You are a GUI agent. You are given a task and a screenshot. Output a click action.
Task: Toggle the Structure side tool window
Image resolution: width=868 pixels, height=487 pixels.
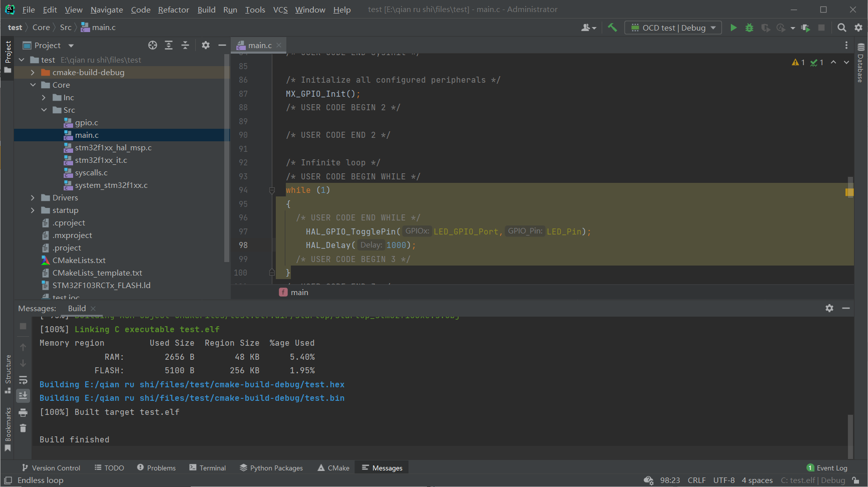8,374
